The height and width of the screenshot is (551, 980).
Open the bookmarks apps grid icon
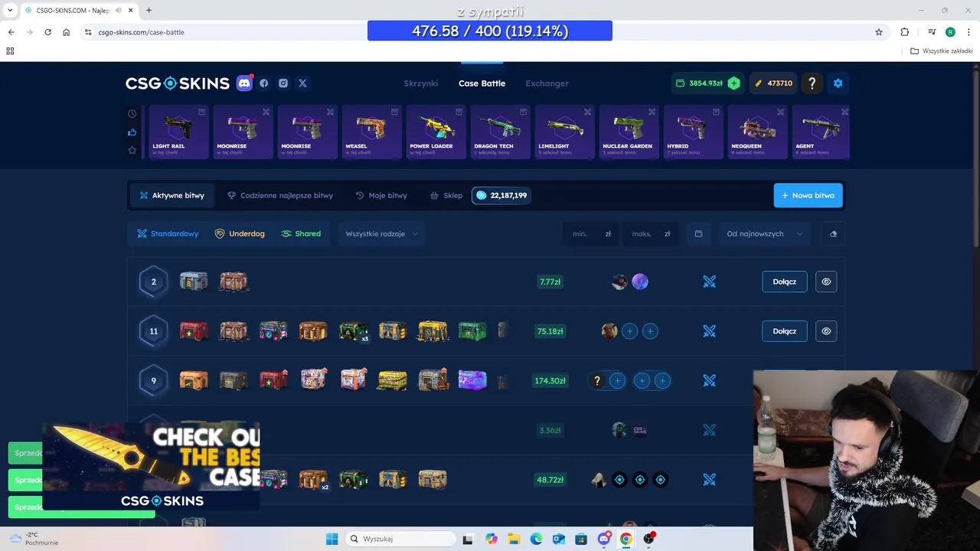10,51
